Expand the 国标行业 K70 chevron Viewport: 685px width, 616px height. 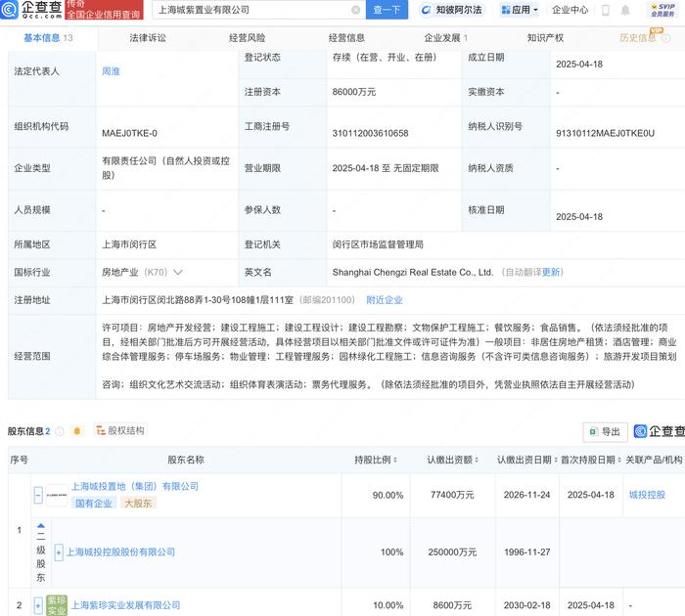click(178, 273)
